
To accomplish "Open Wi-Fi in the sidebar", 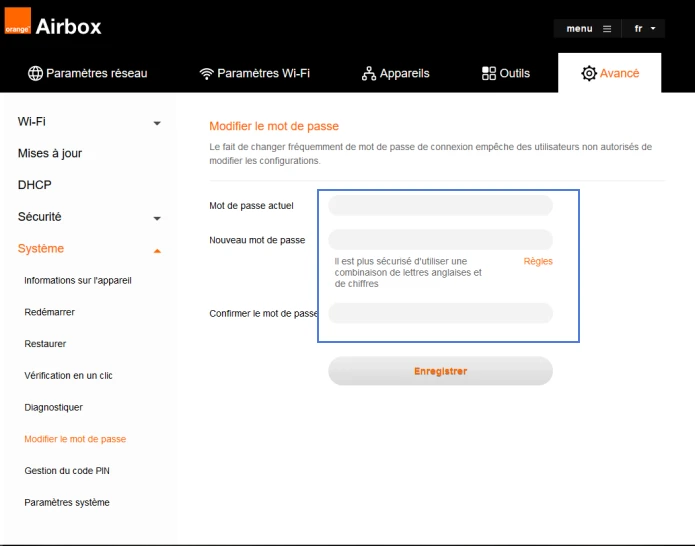I will [31, 121].
